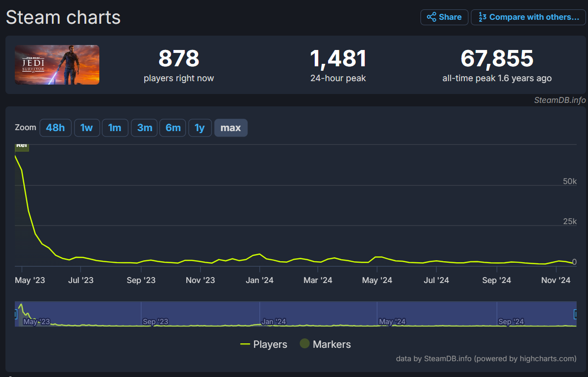Click the 50k y-axis label

pyautogui.click(x=570, y=182)
